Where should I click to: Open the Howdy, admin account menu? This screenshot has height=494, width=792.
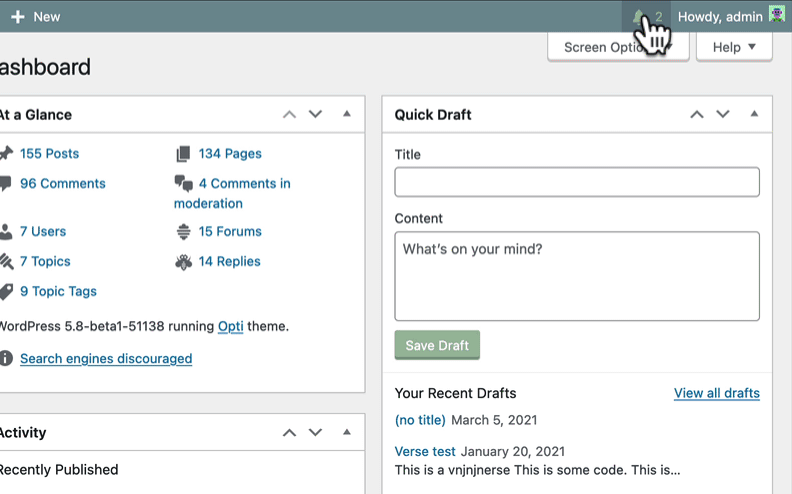coord(719,17)
